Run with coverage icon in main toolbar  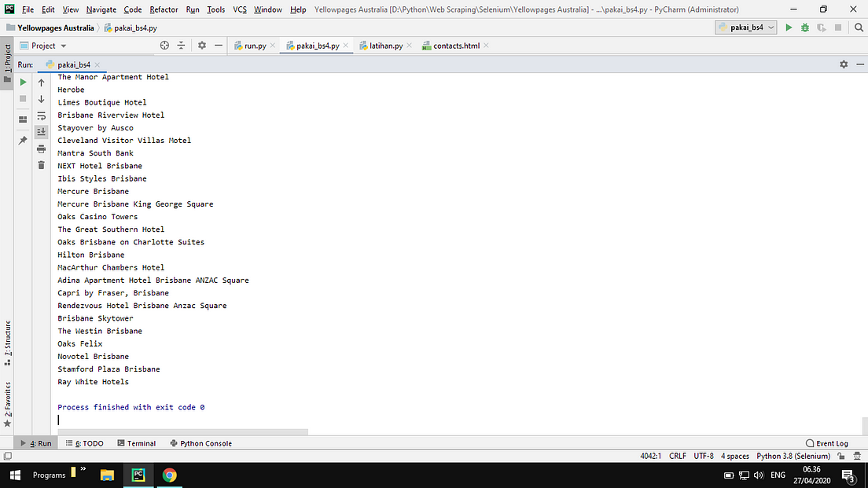[x=822, y=27]
